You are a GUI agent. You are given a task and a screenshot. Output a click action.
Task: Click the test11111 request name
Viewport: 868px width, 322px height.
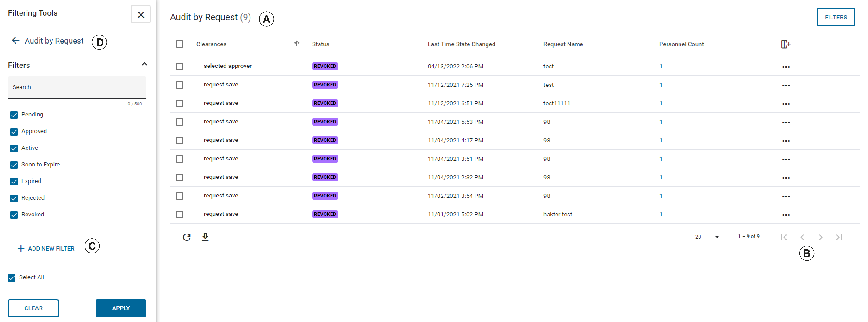click(x=557, y=103)
